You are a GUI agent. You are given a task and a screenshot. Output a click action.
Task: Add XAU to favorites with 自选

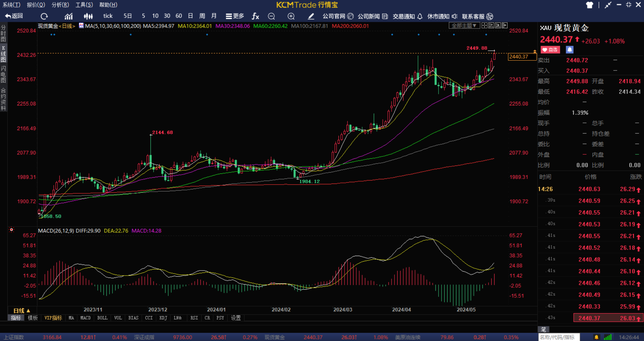(x=550, y=50)
